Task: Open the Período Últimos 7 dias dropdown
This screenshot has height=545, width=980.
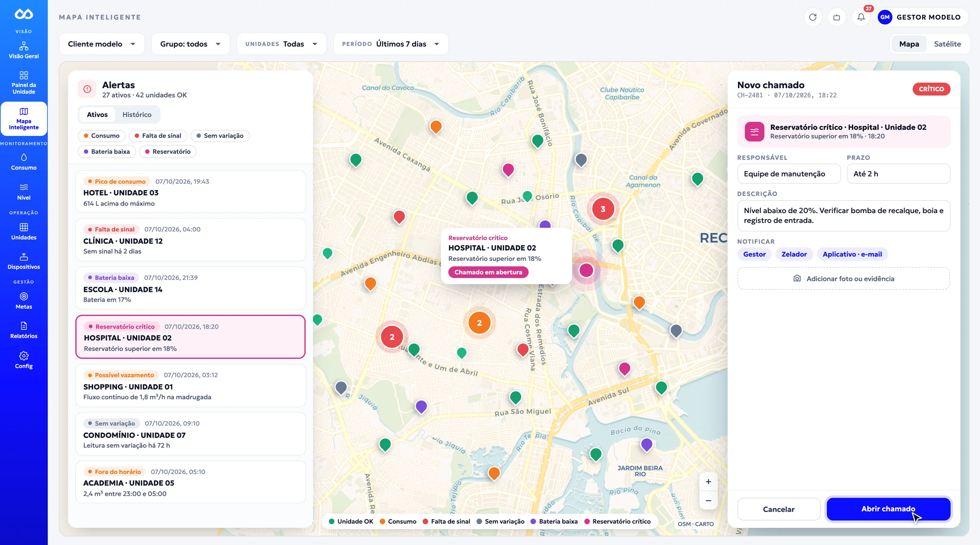Action: click(x=391, y=44)
